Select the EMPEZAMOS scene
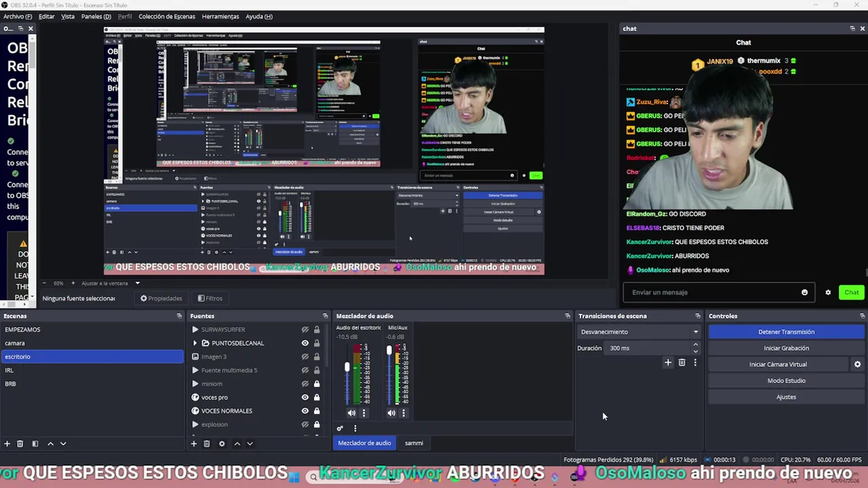 92,329
